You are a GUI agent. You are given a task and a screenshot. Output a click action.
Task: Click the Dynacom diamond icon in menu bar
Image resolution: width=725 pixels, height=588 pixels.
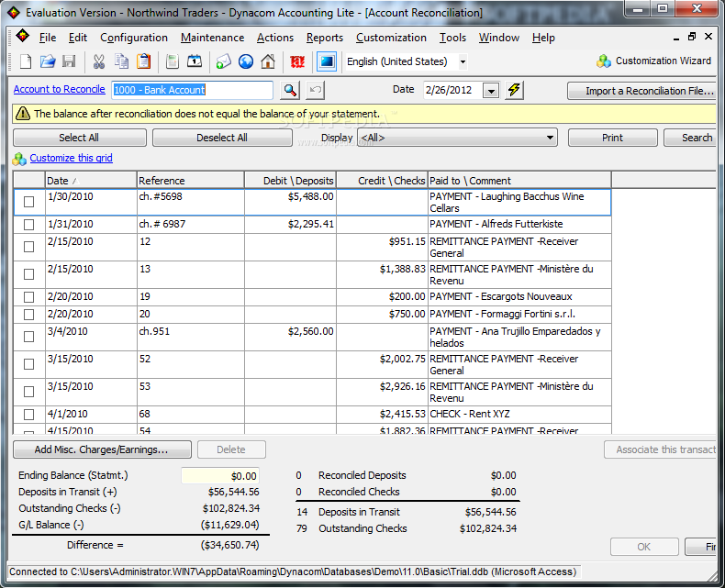[22, 37]
